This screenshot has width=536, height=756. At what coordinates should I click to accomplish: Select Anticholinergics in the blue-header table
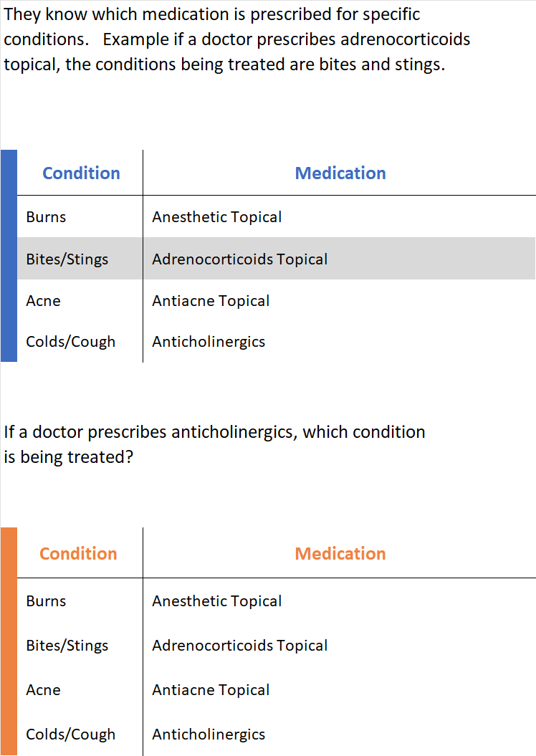point(209,342)
